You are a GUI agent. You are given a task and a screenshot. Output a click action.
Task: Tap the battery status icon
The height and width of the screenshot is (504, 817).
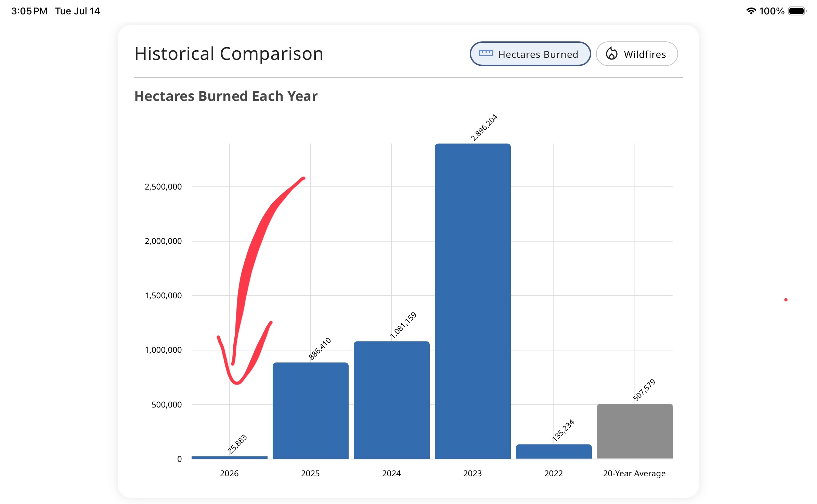coord(797,11)
